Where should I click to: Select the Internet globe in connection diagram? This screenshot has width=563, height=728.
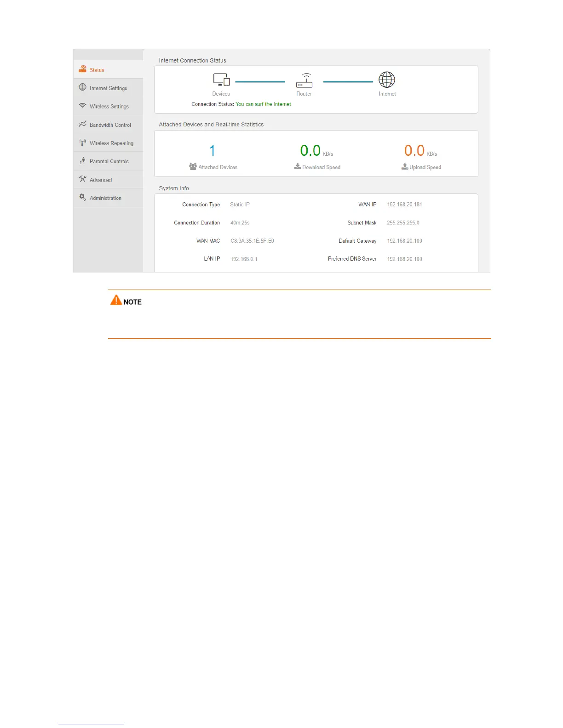click(x=387, y=80)
